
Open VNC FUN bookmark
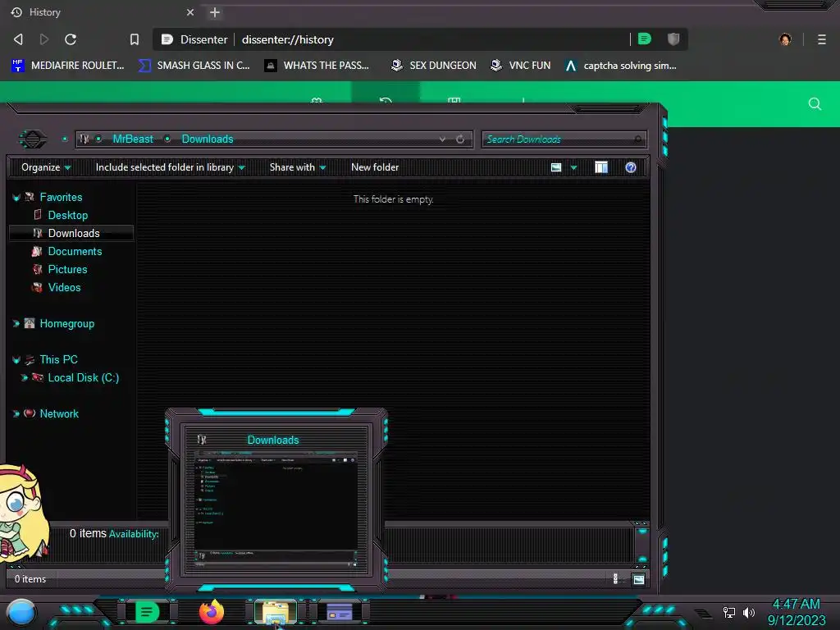tap(521, 66)
